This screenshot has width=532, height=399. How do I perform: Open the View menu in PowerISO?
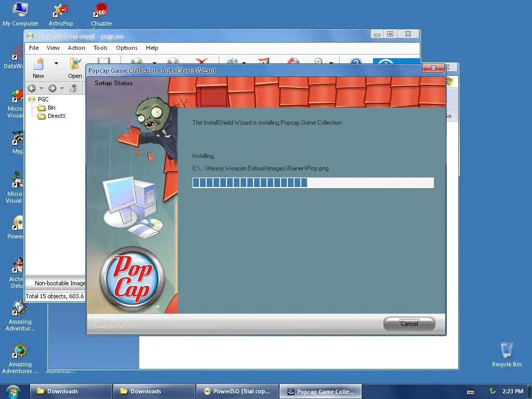coord(53,48)
